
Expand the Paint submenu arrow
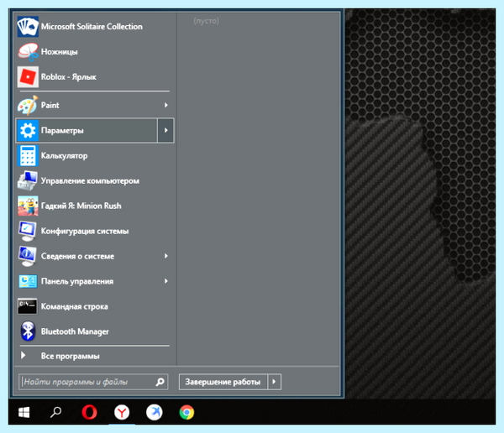(165, 106)
